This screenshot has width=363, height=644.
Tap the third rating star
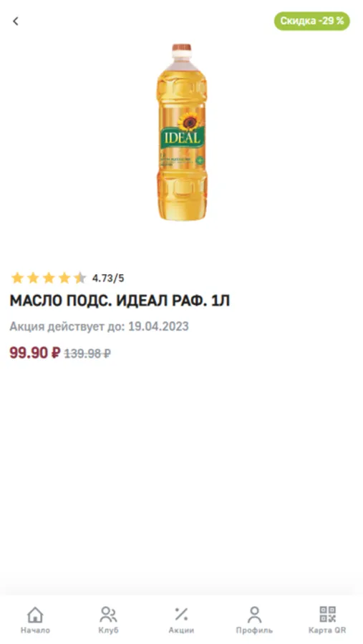point(49,278)
